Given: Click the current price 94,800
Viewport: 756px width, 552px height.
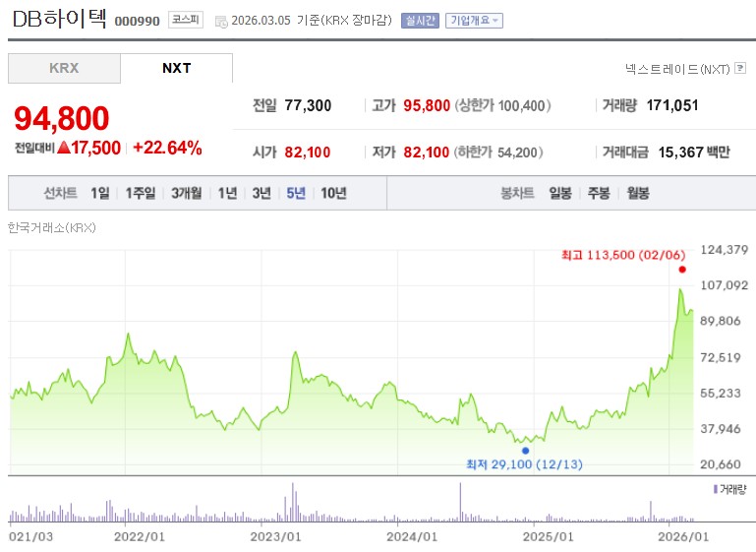Looking at the screenshot, I should 62,118.
